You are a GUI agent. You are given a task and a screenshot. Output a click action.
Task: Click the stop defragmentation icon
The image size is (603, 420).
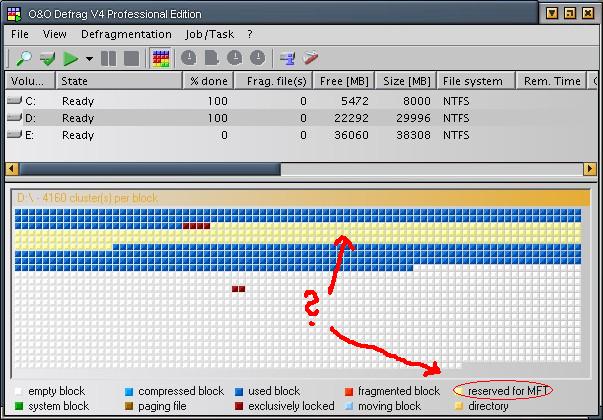132,58
